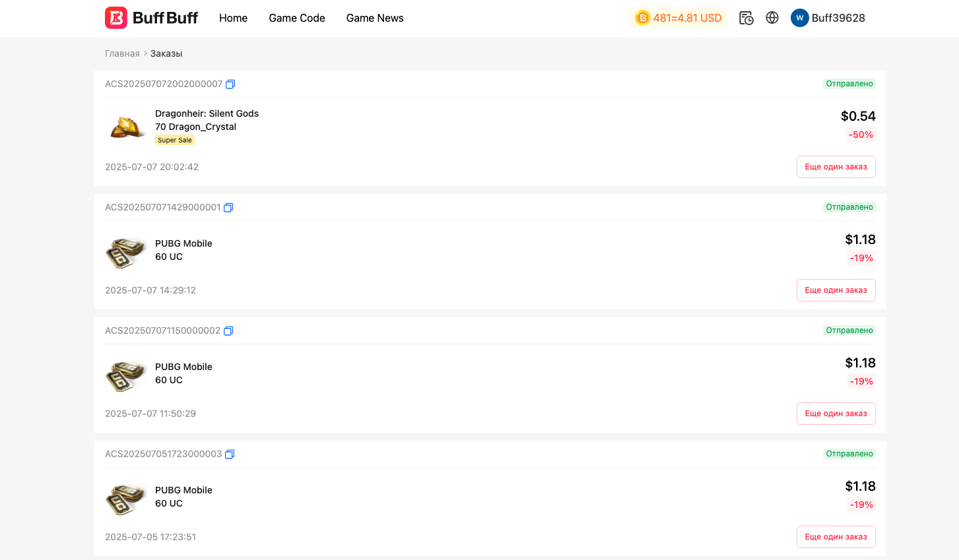Screen dimensions: 959x560
Task: Go to the Home menu item
Action: [233, 18]
